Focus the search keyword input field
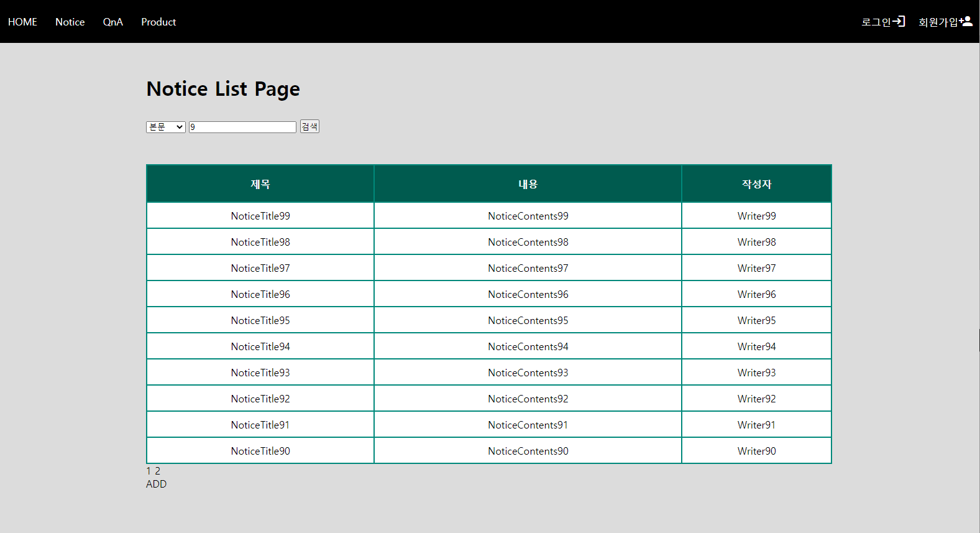980x533 pixels. pos(242,127)
